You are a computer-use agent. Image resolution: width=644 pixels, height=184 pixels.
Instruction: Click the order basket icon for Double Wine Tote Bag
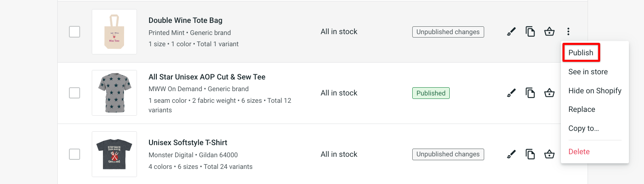pyautogui.click(x=549, y=32)
